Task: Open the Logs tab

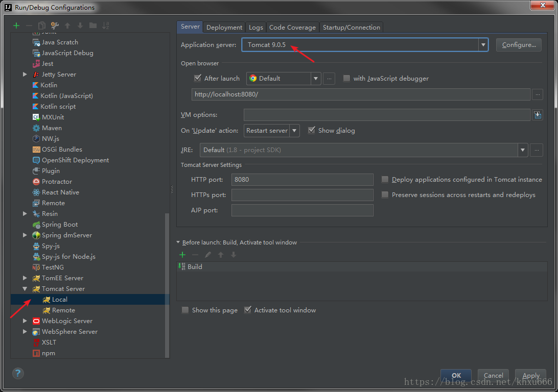Action: pyautogui.click(x=256, y=28)
